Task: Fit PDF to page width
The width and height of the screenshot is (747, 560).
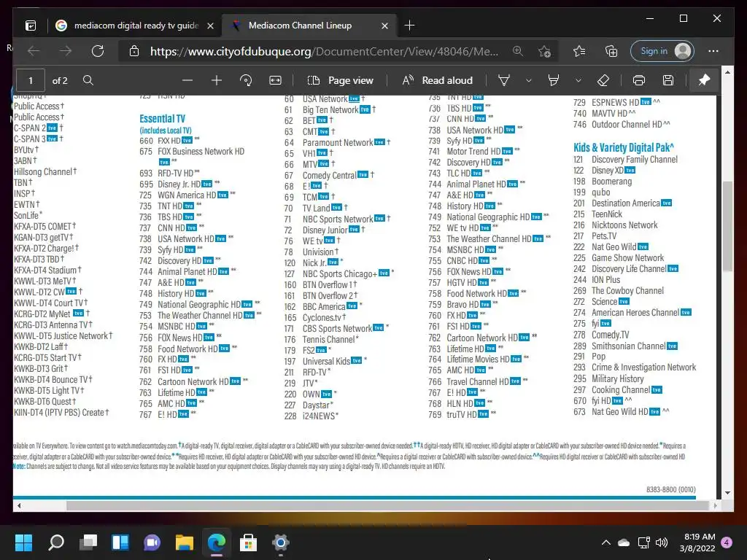Action: tap(275, 80)
